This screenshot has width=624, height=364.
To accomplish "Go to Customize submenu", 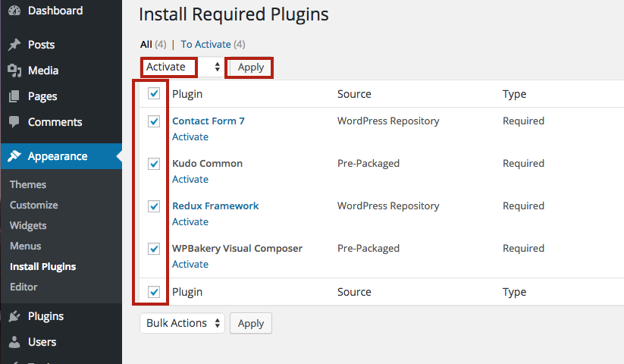I will [x=34, y=205].
